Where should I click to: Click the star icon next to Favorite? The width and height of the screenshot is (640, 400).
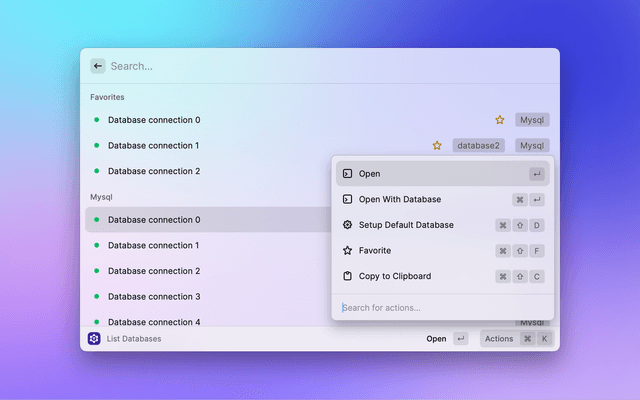click(x=347, y=251)
